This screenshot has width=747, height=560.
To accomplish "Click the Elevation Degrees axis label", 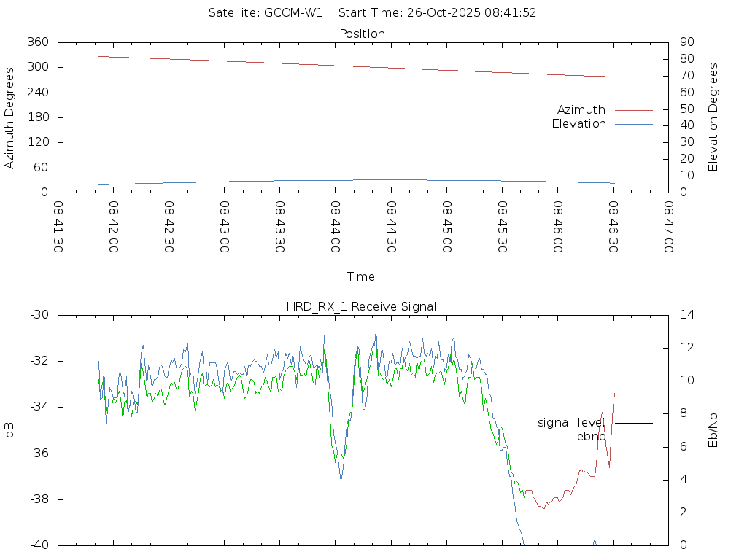I will click(x=713, y=117).
